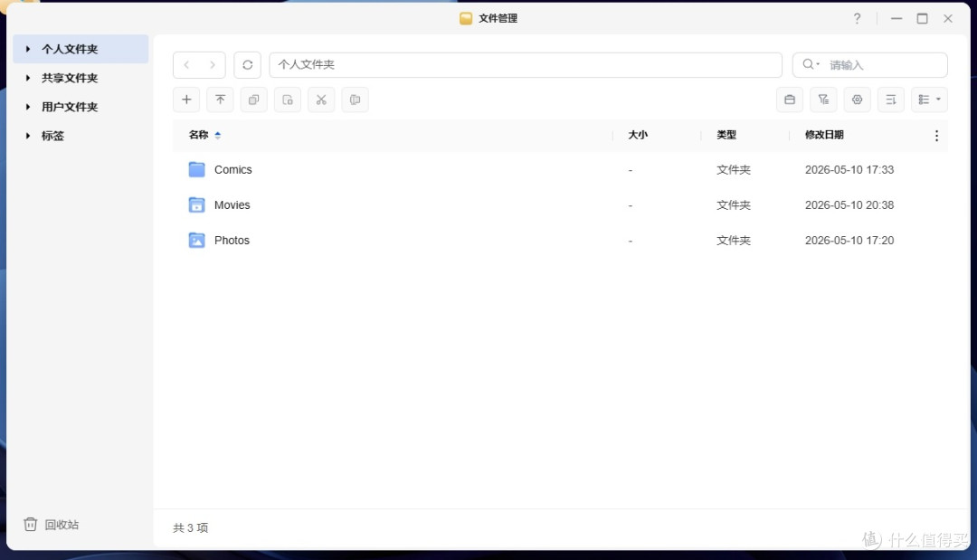Click the paste toolbar icon

288,100
